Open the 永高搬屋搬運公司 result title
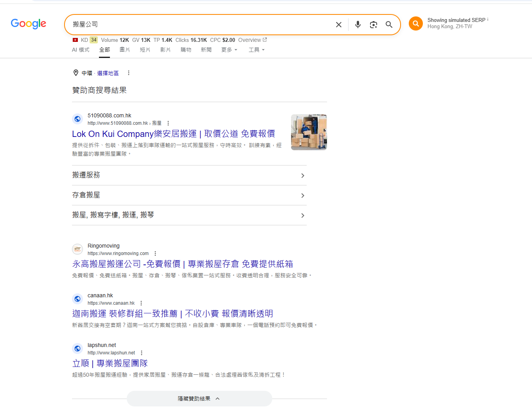 [183, 264]
